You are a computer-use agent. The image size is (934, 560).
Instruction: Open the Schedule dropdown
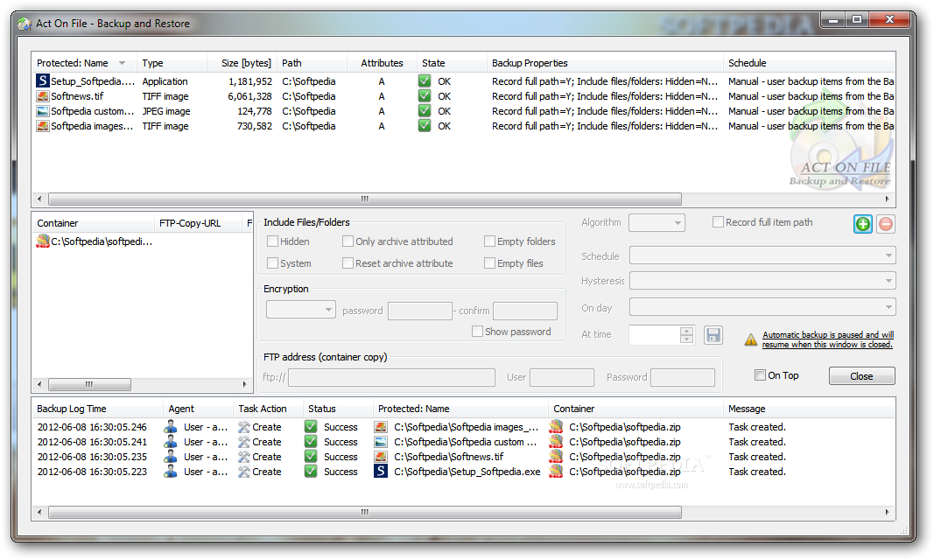pyautogui.click(x=762, y=255)
